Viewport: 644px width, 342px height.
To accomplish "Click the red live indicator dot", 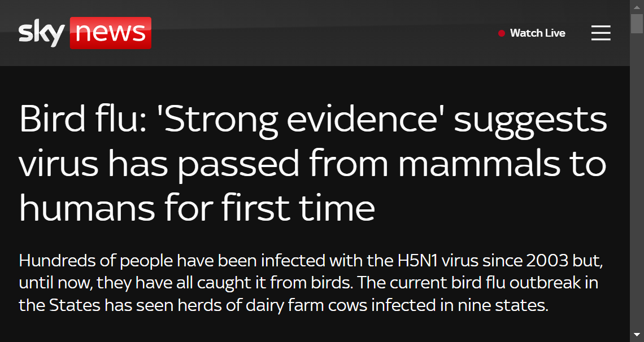I will [x=501, y=33].
